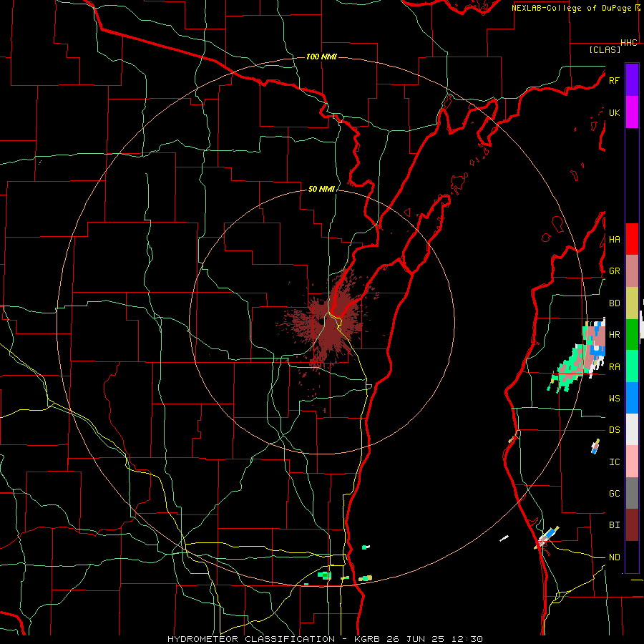644x644 pixels.
Task: Select the gray GC legend swatch
Action: click(x=632, y=493)
